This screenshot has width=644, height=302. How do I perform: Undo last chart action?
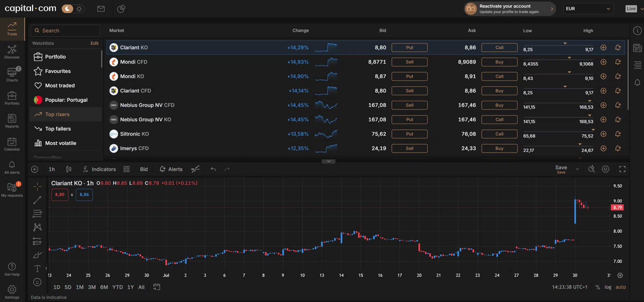(x=213, y=169)
